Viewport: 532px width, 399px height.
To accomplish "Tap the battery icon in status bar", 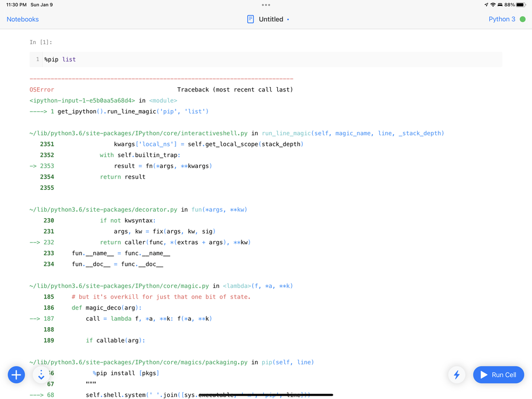I will [x=521, y=4].
